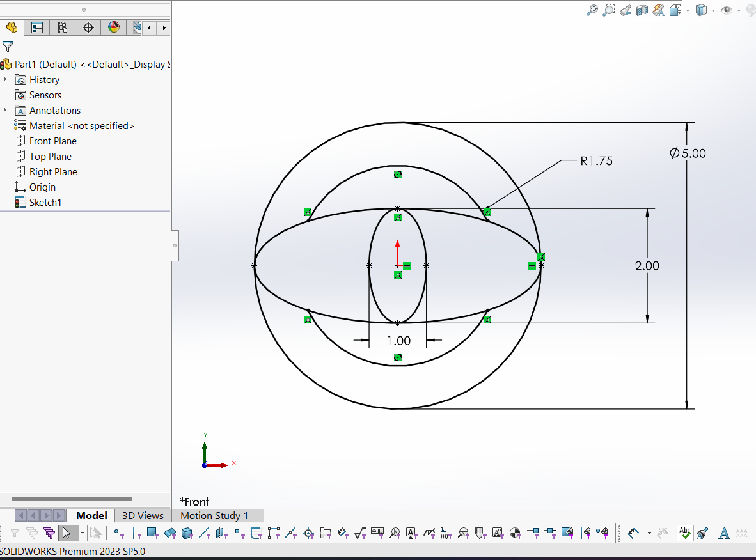Image resolution: width=756 pixels, height=560 pixels.
Task: Switch to the 3D Views tab
Action: point(143,516)
